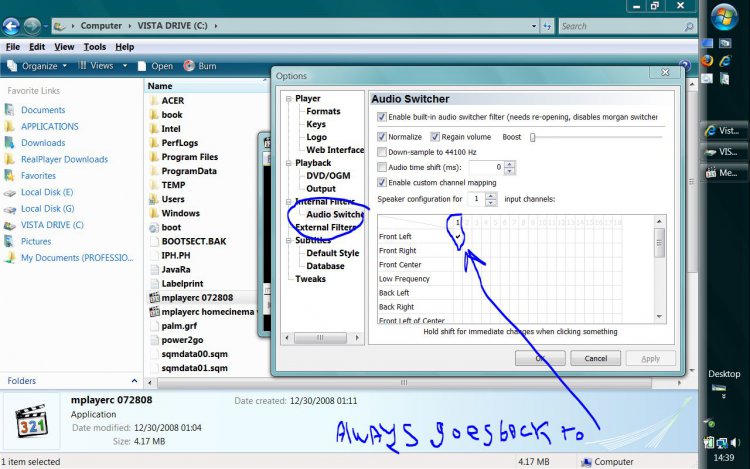Decrease speaker configuration channels spinner down
Image resolution: width=750 pixels, height=469 pixels.
491,203
